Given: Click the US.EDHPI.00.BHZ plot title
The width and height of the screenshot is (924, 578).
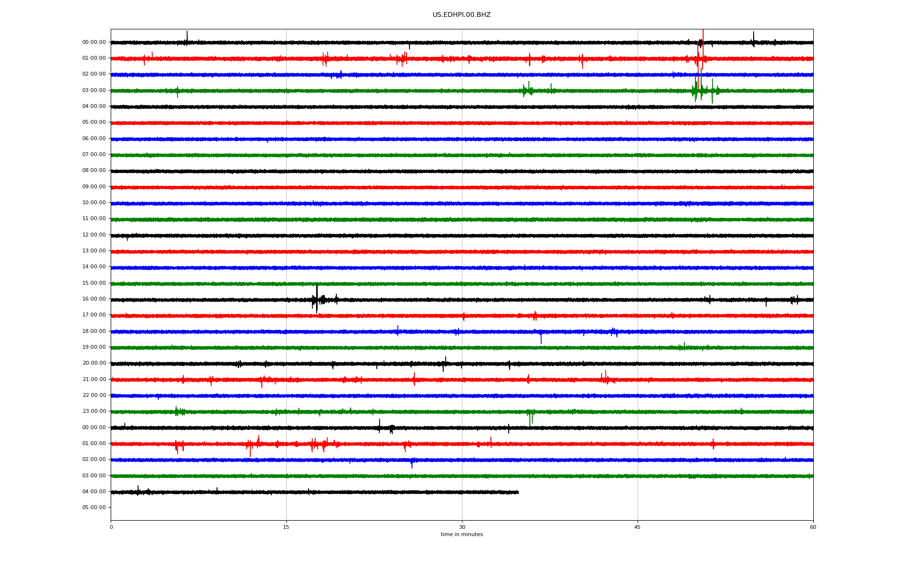Looking at the screenshot, I should (461, 15).
